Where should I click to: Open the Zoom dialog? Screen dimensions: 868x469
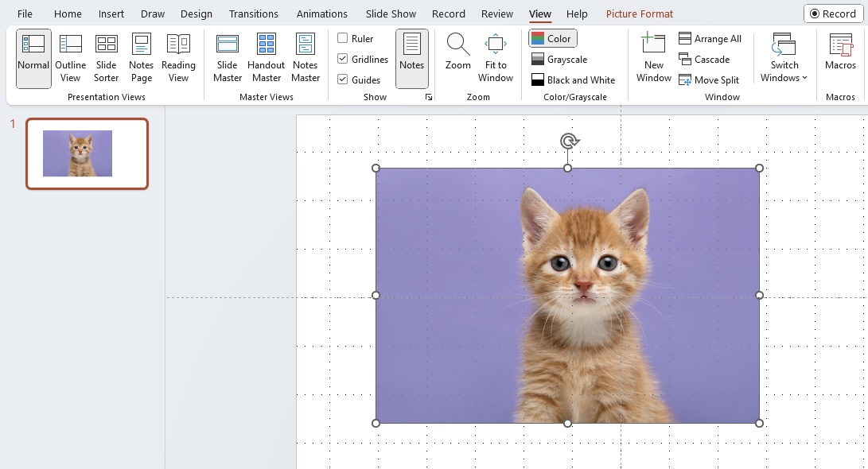(457, 52)
